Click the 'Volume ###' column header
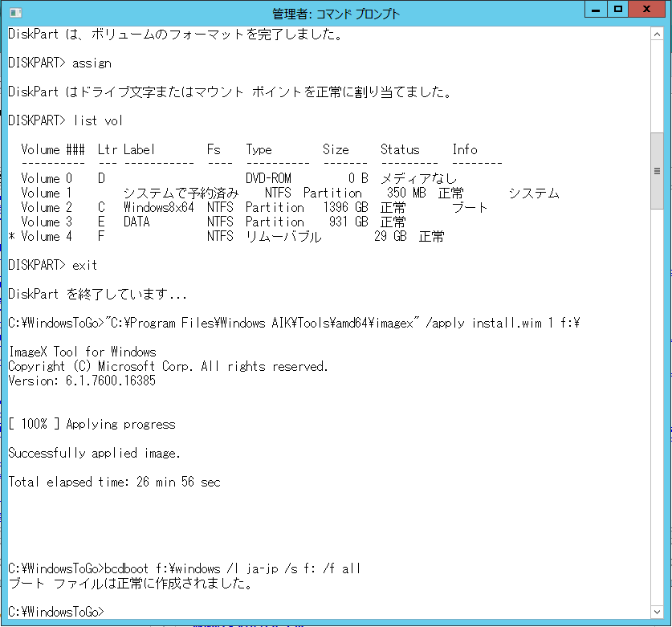Viewport: 672px width, 627px height. [53, 149]
